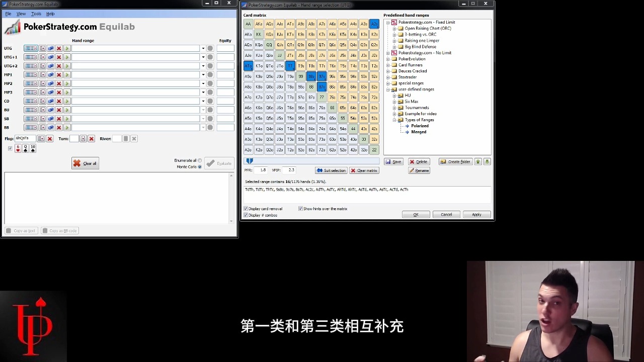Screen dimensions: 644x362
Task: Click the Suit selection button
Action: click(x=331, y=170)
